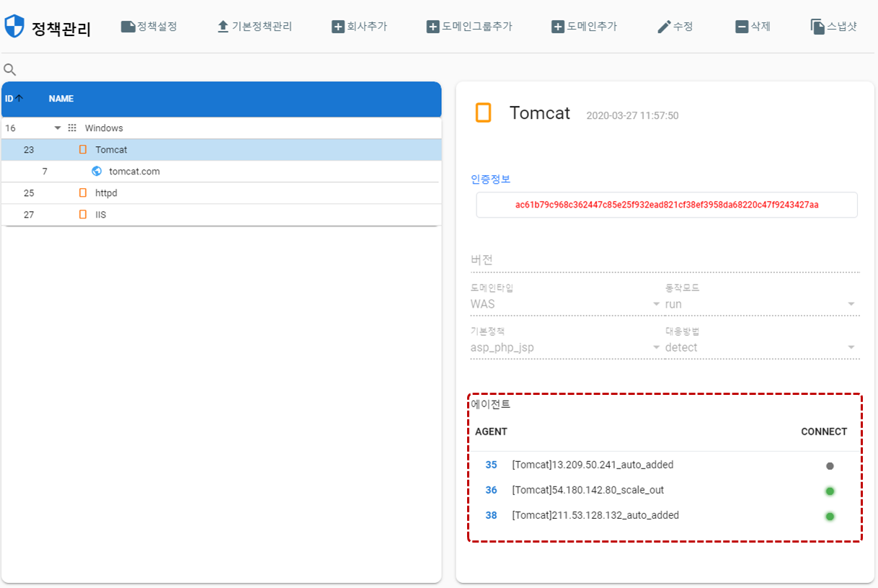Image resolution: width=878 pixels, height=588 pixels.
Task: Select the Tomcat tree row
Action: 221,150
